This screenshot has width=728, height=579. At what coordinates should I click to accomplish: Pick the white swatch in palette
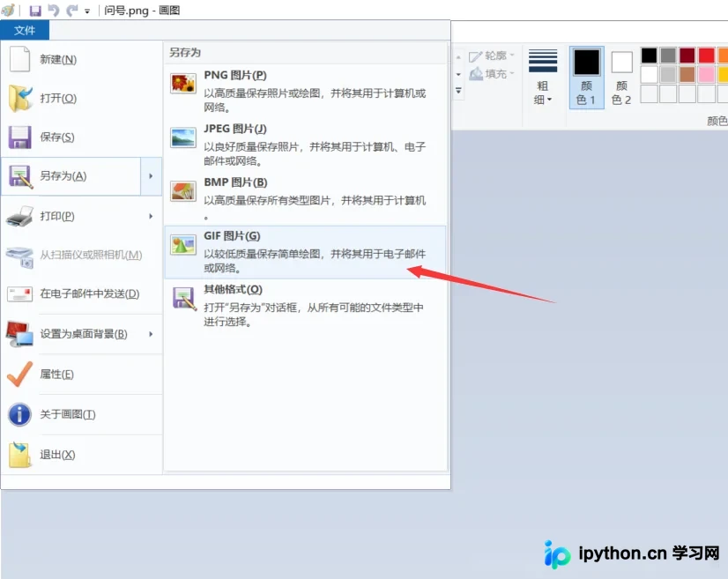coord(649,74)
